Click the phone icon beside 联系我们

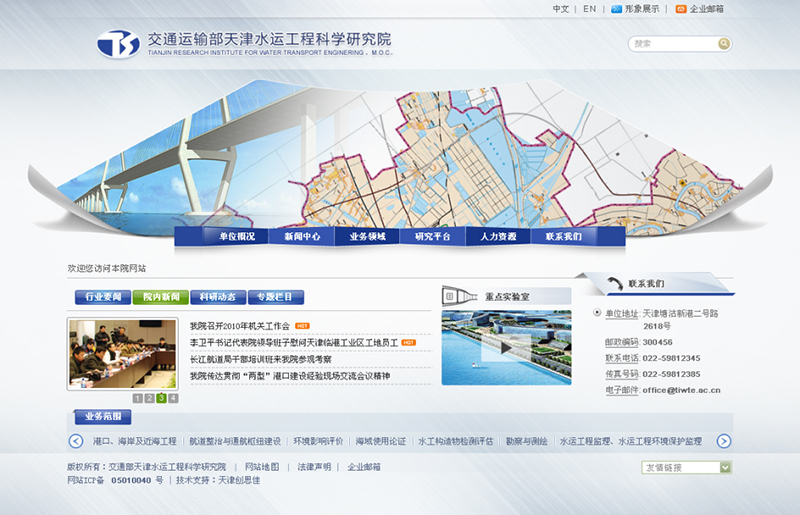coord(611,284)
